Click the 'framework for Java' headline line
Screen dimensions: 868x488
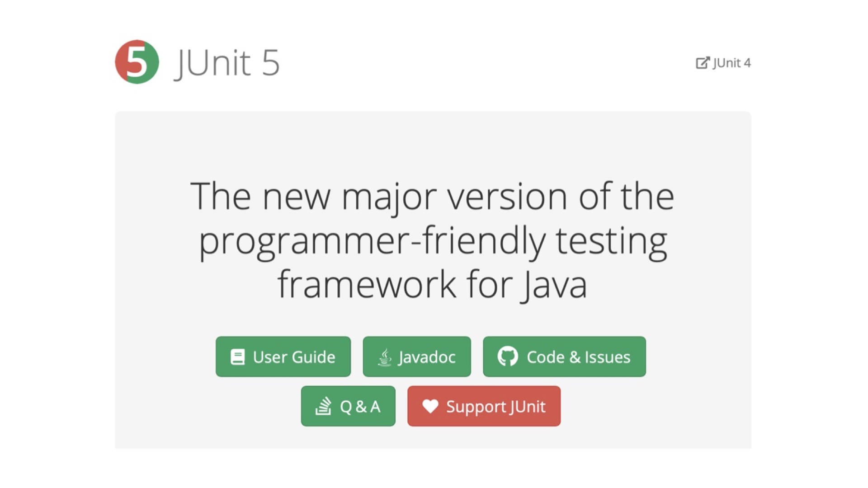(433, 284)
